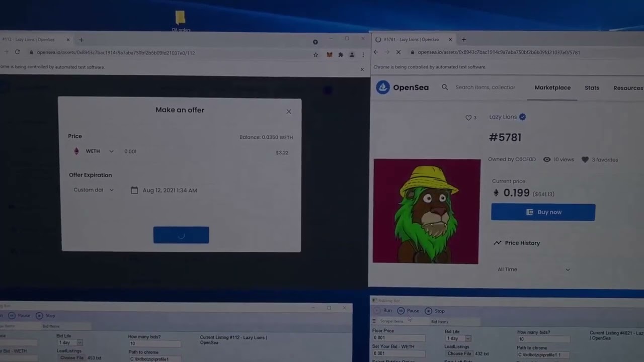644x362 pixels.
Task: Open owner C6CF0D profile link
Action: click(x=525, y=159)
